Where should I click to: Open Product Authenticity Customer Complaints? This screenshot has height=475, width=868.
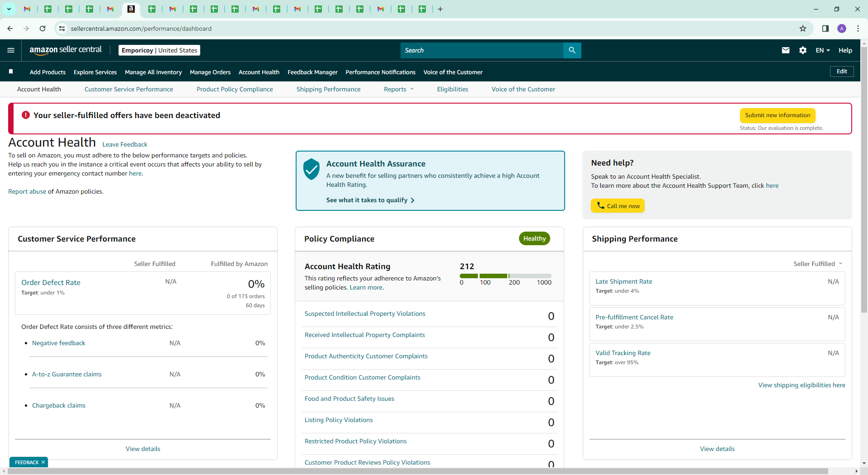coord(366,356)
